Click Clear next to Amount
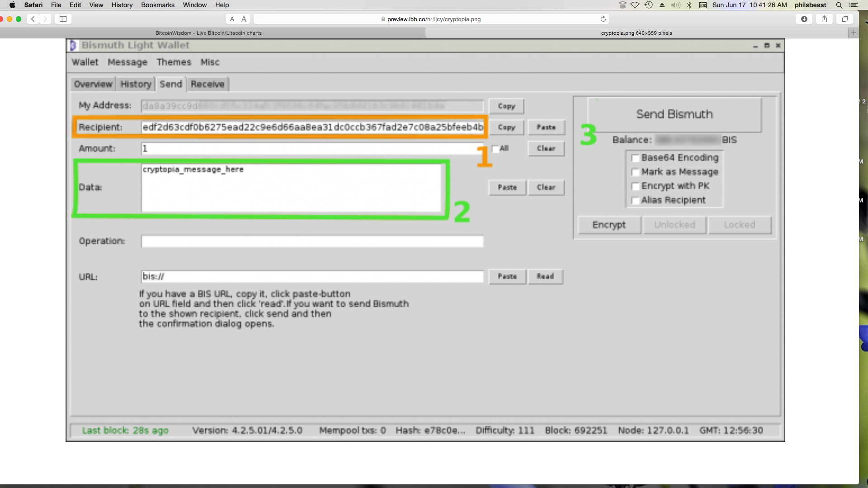868x488 pixels. [x=546, y=148]
